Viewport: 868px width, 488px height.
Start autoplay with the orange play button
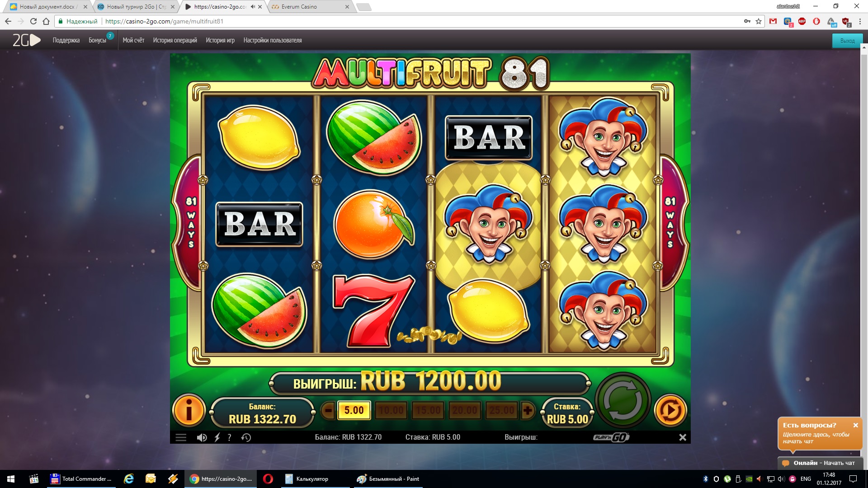[670, 410]
